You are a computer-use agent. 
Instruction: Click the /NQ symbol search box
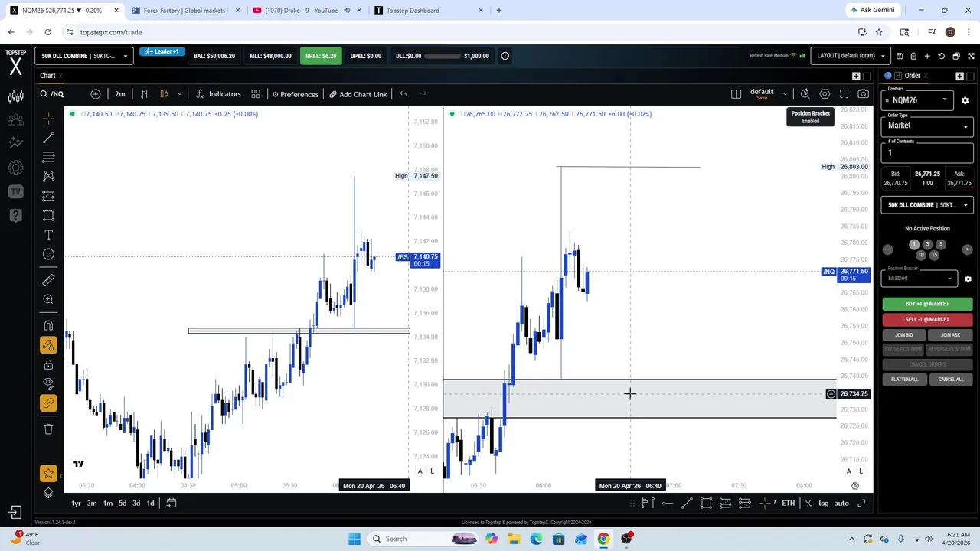pos(64,94)
